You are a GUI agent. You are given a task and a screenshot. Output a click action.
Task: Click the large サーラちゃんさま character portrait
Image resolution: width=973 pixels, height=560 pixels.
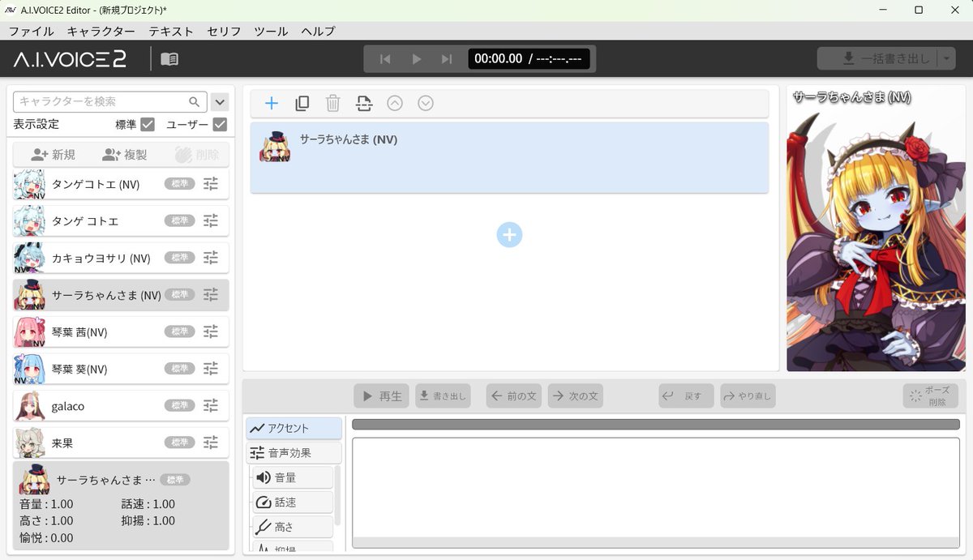[876, 229]
